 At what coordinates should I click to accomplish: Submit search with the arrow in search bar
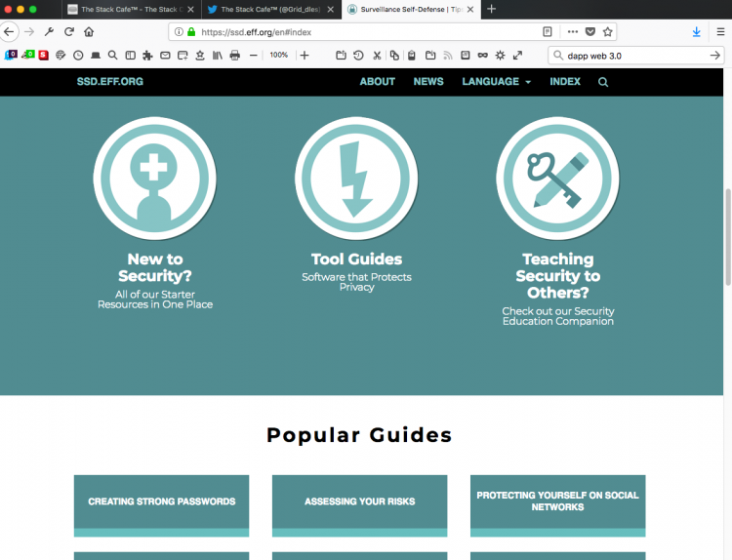click(x=714, y=56)
